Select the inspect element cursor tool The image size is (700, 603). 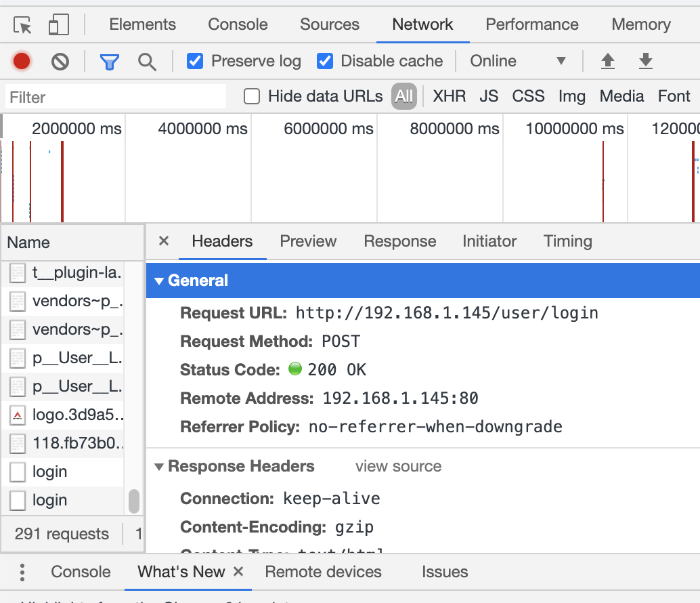coord(20,23)
